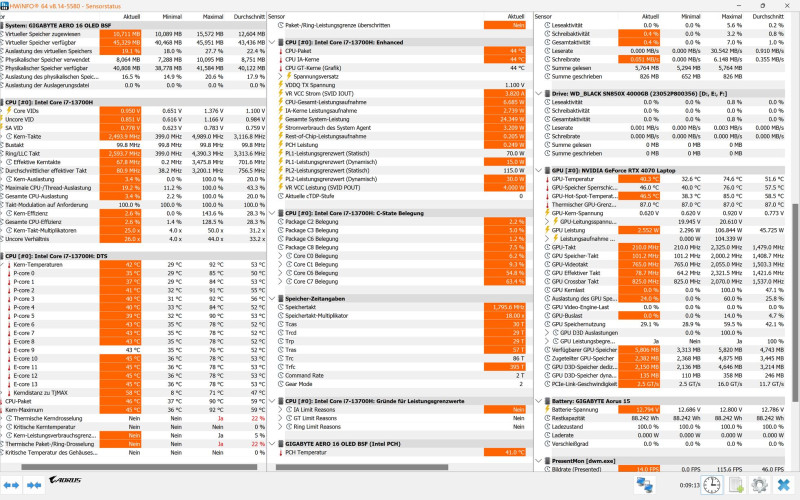Collapse the GIGABYTE AERO Intel PCH group

[x=272, y=444]
